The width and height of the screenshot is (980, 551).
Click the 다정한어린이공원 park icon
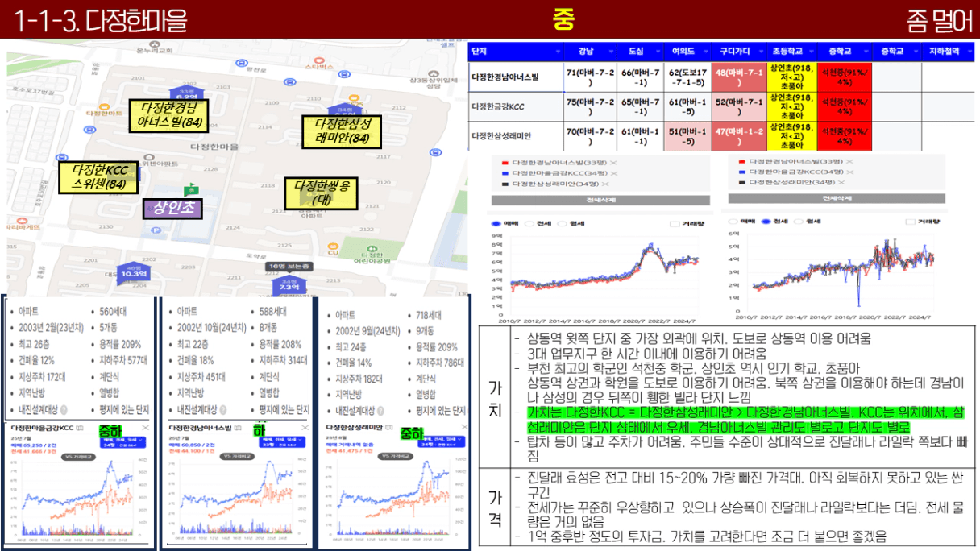(373, 251)
